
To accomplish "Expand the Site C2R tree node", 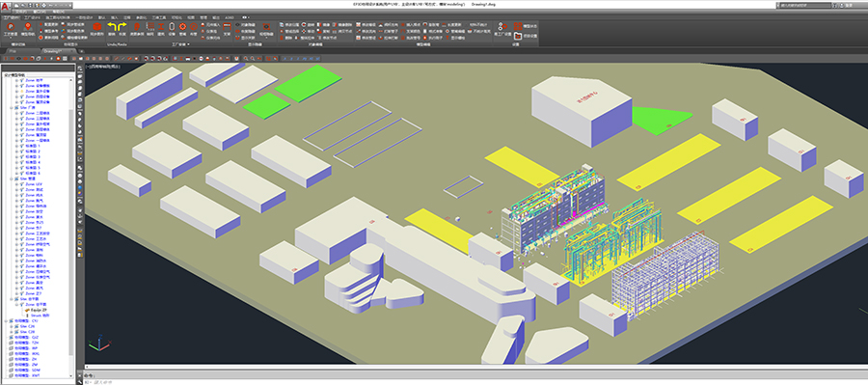I will [x=11, y=326].
